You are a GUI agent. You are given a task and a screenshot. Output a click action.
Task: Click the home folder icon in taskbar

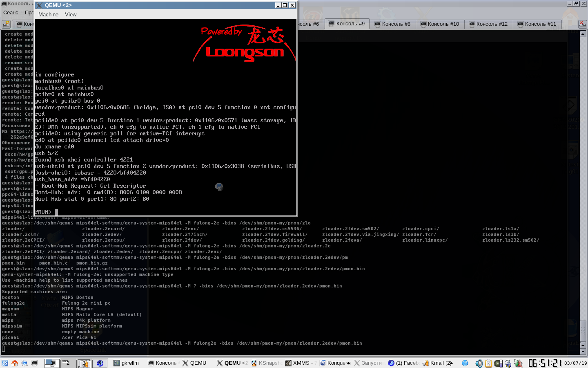[15, 363]
